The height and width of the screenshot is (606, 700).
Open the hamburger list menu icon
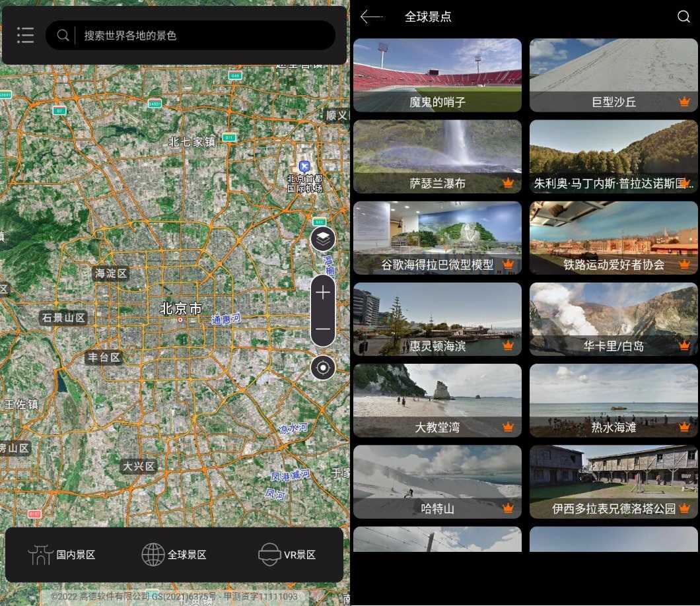click(x=25, y=35)
